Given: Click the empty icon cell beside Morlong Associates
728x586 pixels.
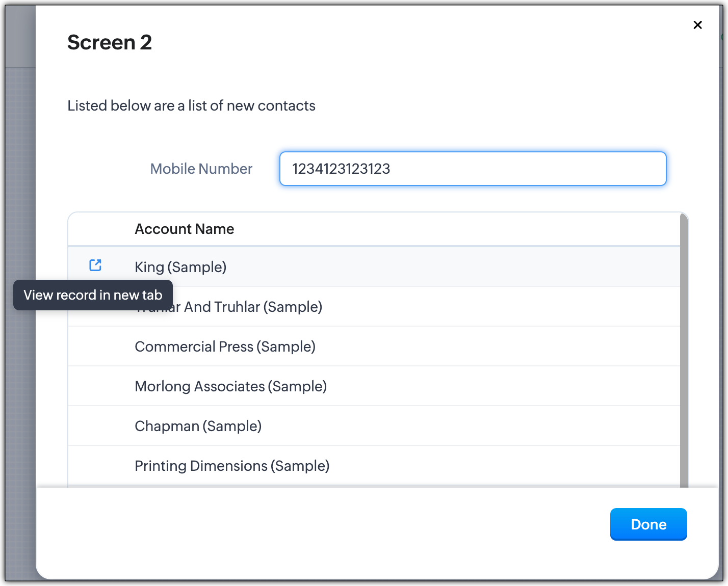Looking at the screenshot, I should [x=95, y=386].
